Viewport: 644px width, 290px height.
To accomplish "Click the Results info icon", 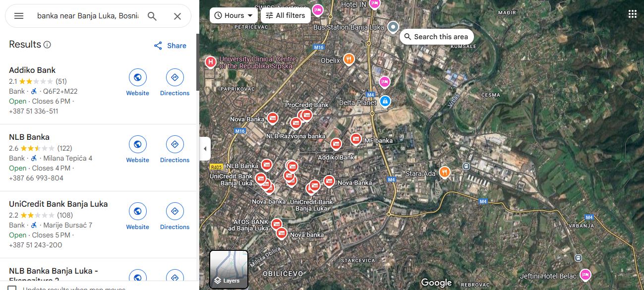I will coord(47,45).
